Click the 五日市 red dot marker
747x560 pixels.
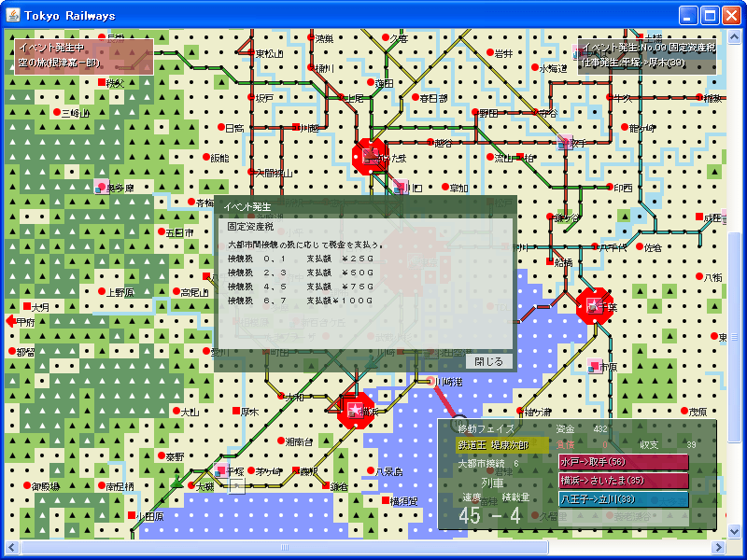tap(161, 231)
